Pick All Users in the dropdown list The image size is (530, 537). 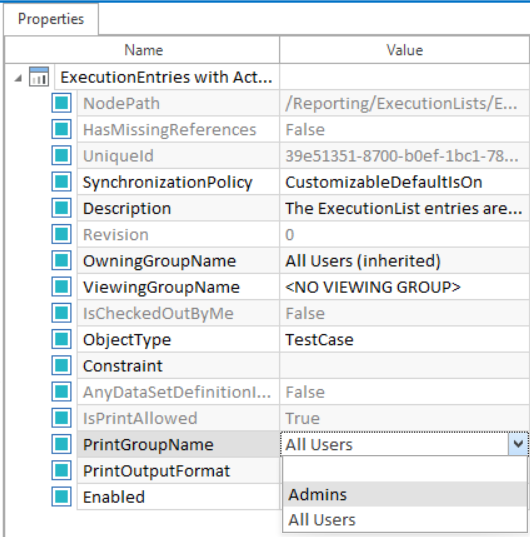click(405, 520)
